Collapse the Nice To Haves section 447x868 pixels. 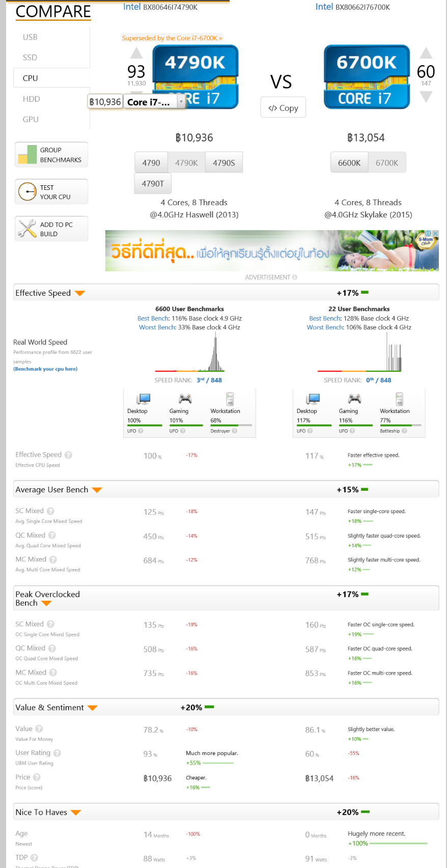click(76, 813)
